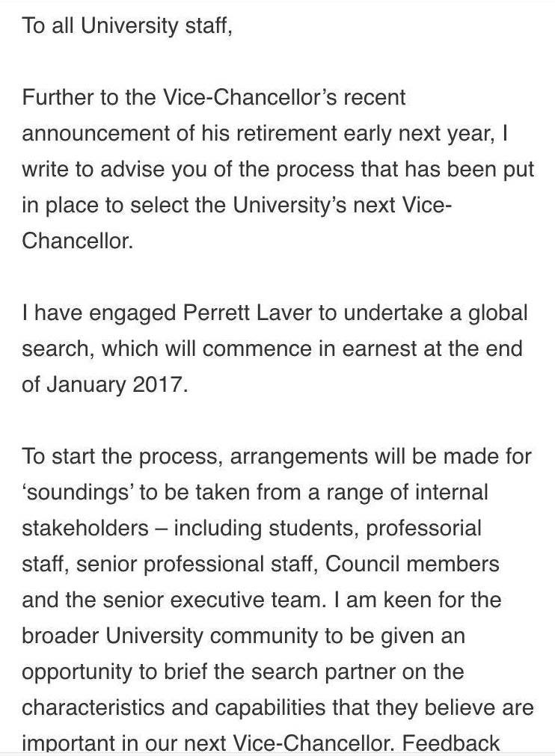
Task: Click the greeting 'To all University staff,'
Action: [x=127, y=26]
